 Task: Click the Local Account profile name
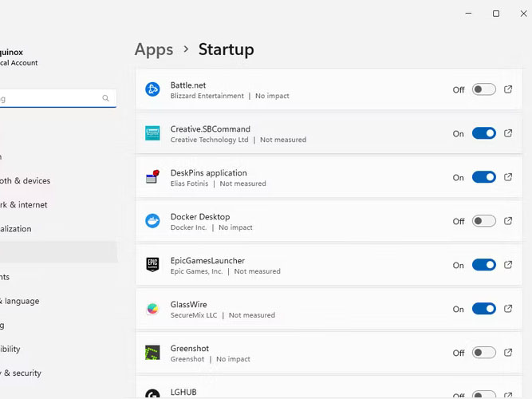pos(18,63)
